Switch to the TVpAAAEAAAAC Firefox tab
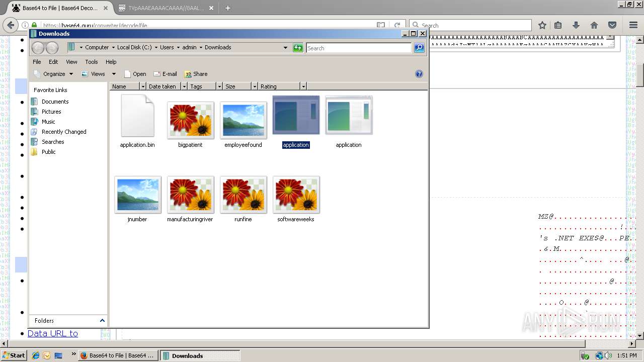 pos(166,8)
